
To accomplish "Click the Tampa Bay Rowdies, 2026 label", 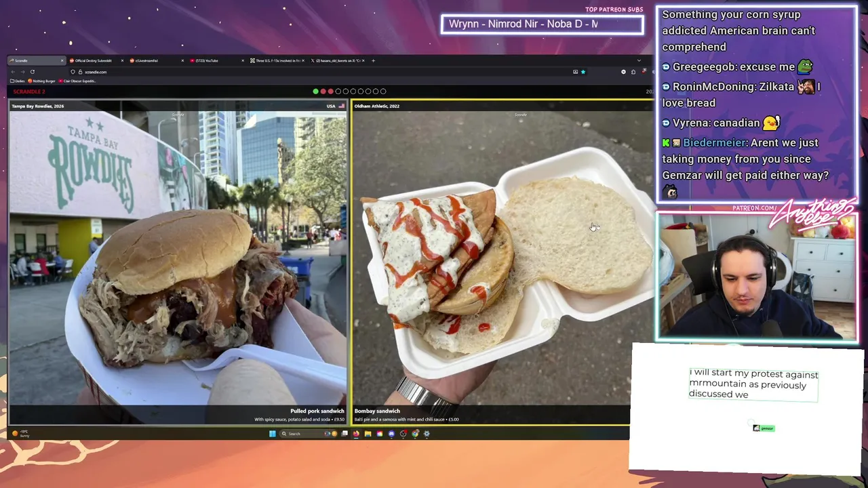I will (38, 106).
